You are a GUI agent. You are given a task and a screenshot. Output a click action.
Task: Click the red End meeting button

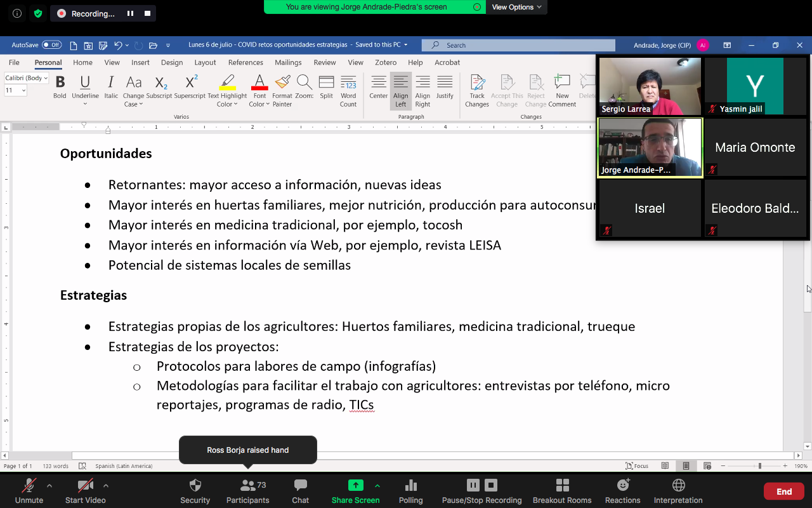(784, 491)
